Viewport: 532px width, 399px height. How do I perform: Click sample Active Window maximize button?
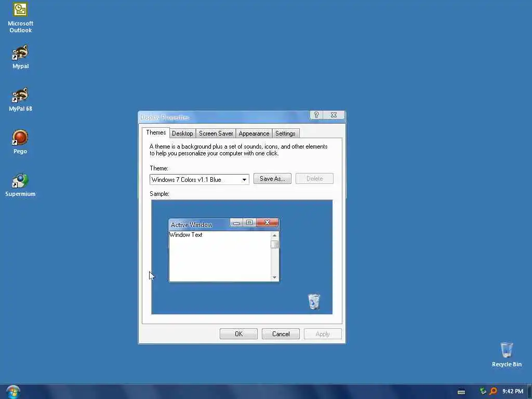click(x=249, y=222)
